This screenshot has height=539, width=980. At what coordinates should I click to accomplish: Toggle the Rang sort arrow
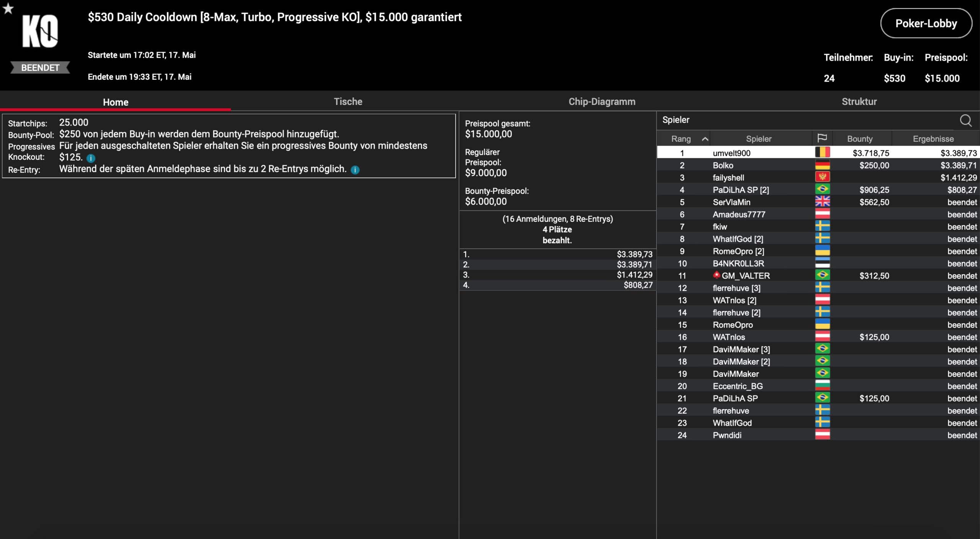coord(705,139)
